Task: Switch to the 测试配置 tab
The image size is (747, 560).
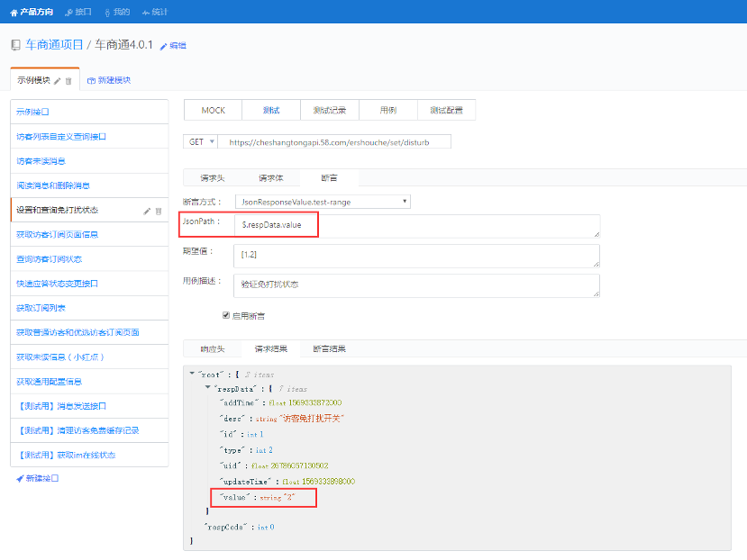Action: [446, 111]
